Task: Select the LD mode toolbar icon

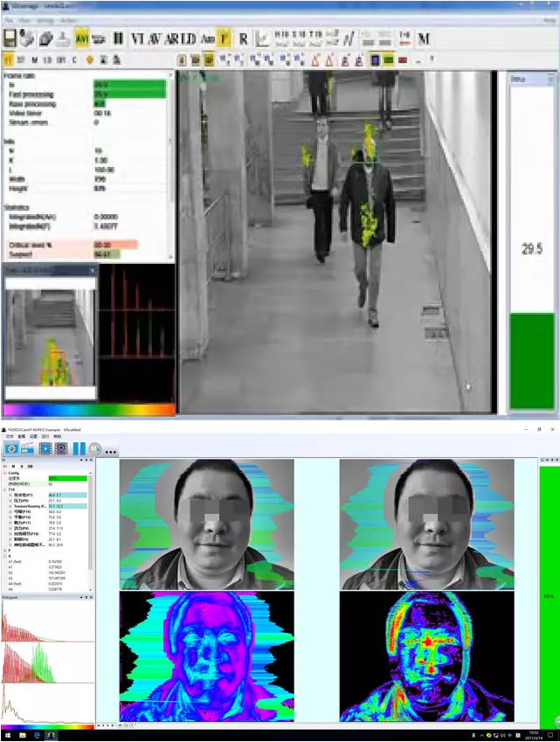Action: click(188, 38)
